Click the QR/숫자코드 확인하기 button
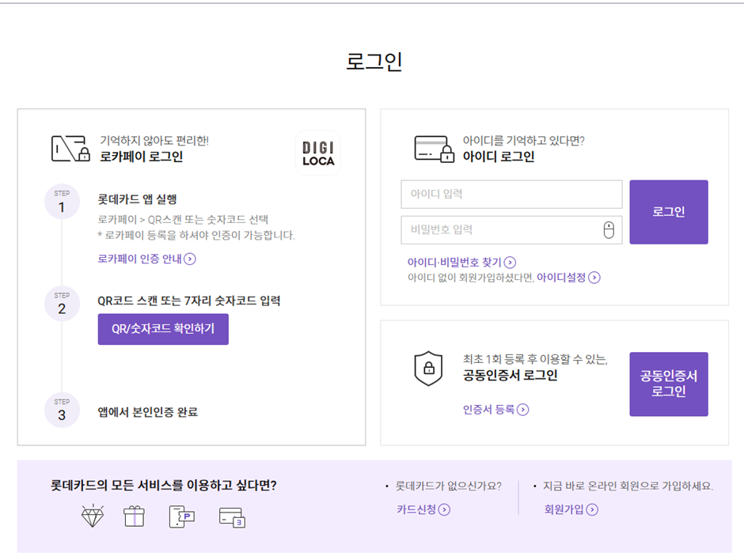The height and width of the screenshot is (560, 744). (x=163, y=329)
